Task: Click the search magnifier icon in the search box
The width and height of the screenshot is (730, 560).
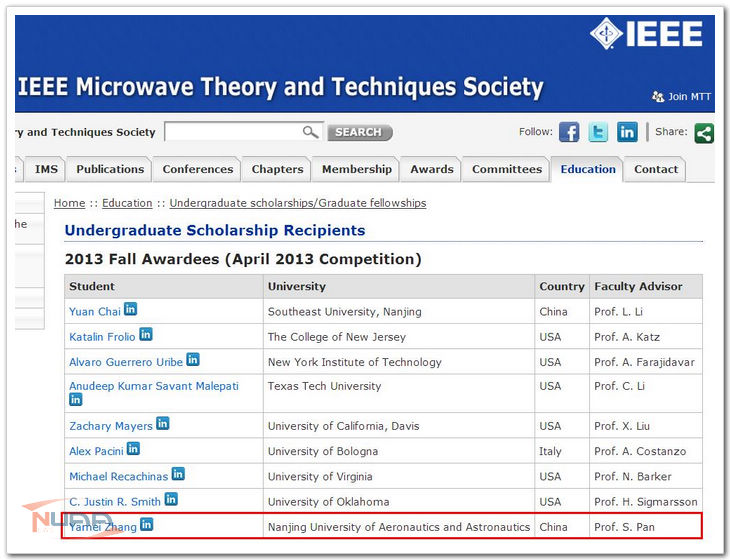Action: 310,132
